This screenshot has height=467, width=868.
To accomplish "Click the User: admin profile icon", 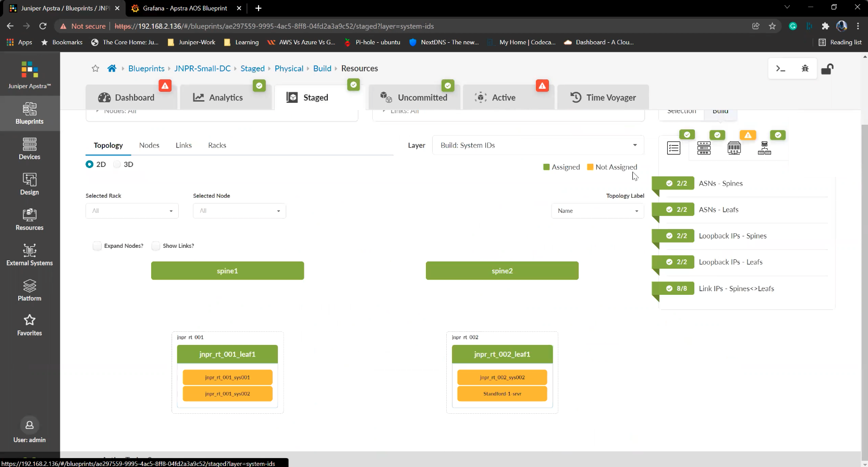I will [x=30, y=425].
